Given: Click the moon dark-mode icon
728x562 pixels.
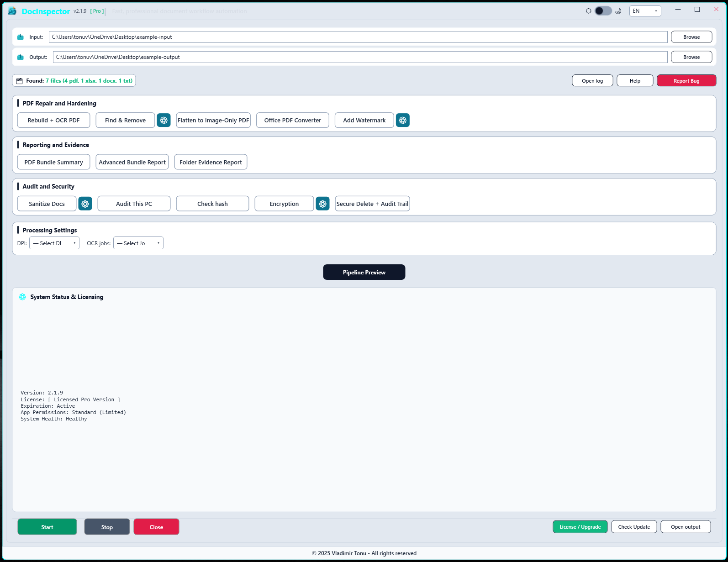Looking at the screenshot, I should pos(618,11).
